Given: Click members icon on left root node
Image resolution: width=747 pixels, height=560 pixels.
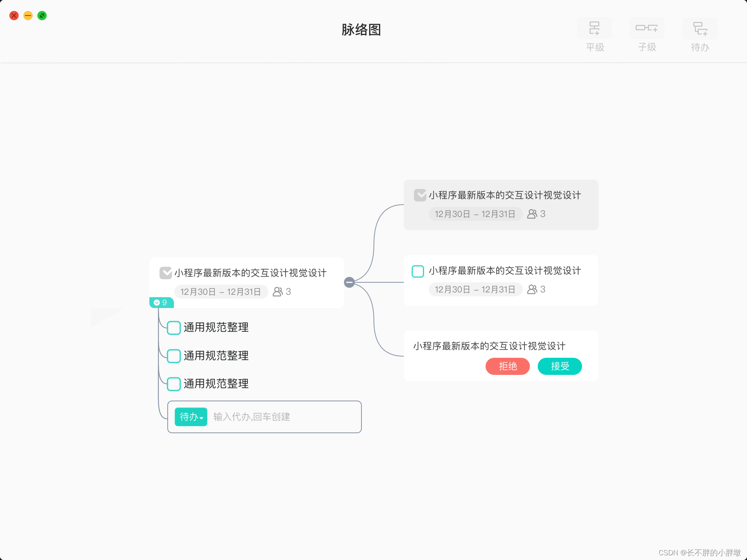Looking at the screenshot, I should pos(278,292).
